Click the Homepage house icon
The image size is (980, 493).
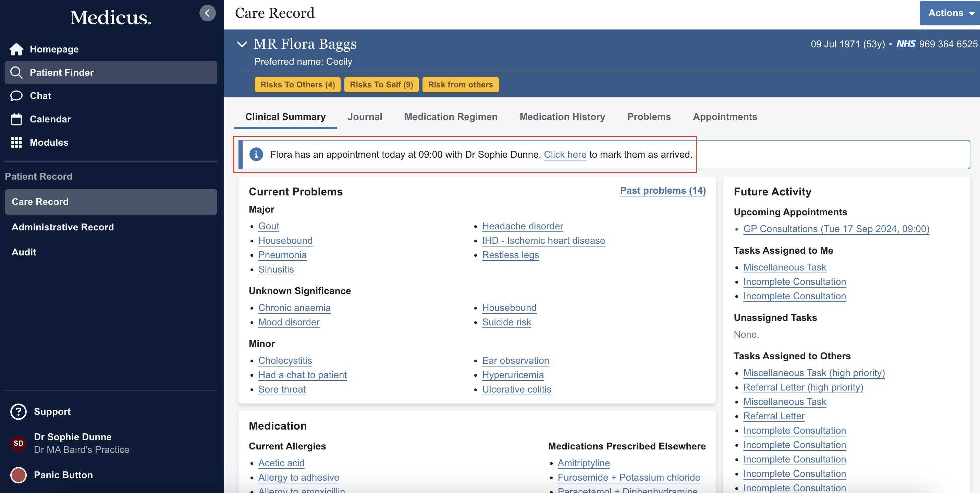pos(16,49)
